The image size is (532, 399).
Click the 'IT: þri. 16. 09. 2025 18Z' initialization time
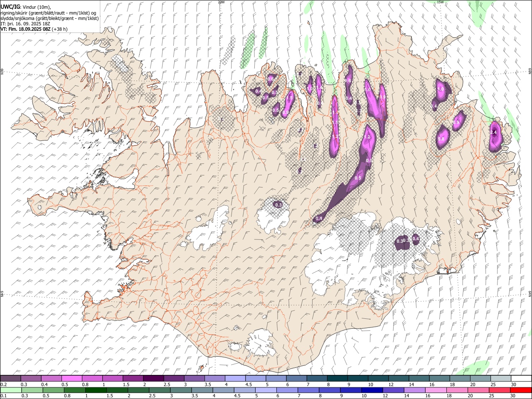pyautogui.click(x=25, y=24)
